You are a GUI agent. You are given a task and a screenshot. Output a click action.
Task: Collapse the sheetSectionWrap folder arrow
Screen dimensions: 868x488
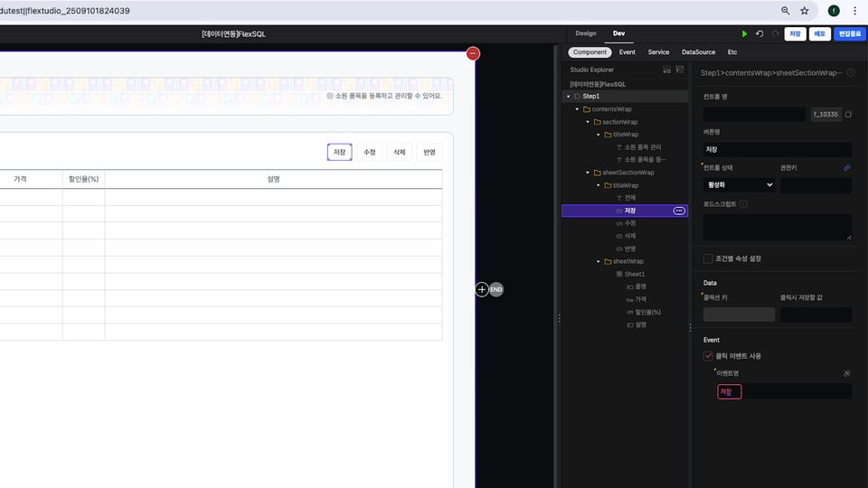(x=588, y=173)
